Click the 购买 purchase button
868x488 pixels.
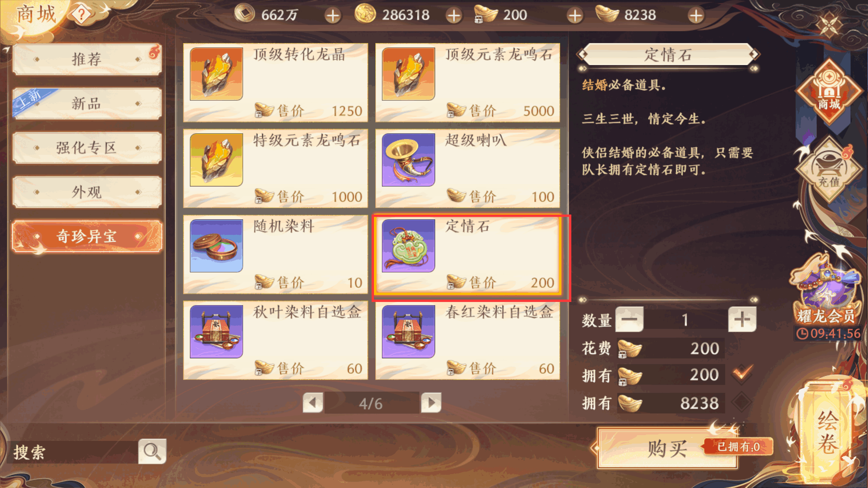tap(667, 448)
